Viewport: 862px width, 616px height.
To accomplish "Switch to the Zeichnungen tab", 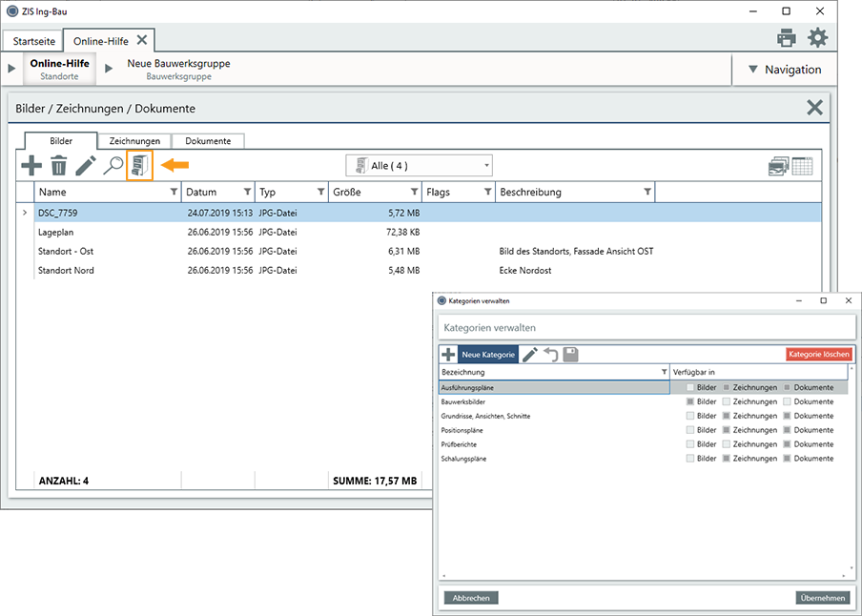I will pos(134,141).
